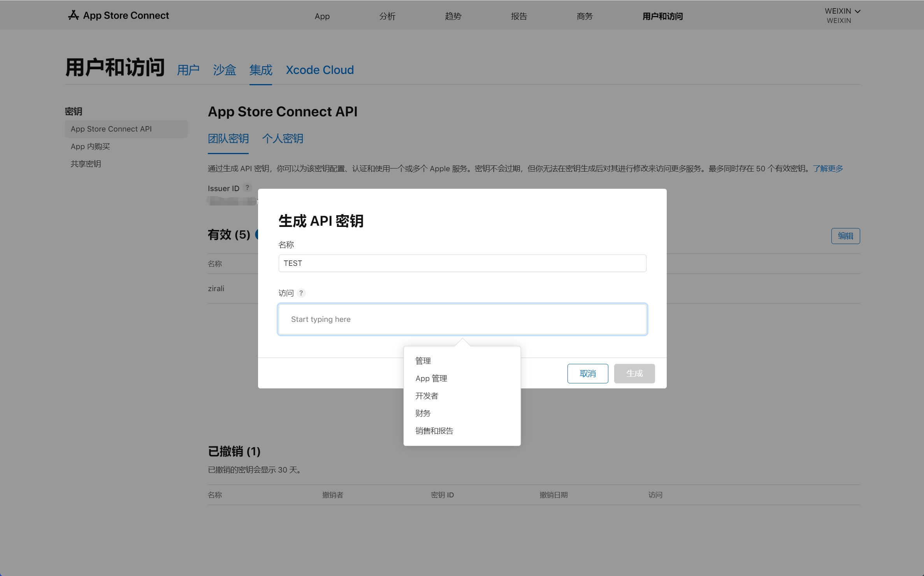Open the 用户和访问 top navigation item

pos(662,16)
